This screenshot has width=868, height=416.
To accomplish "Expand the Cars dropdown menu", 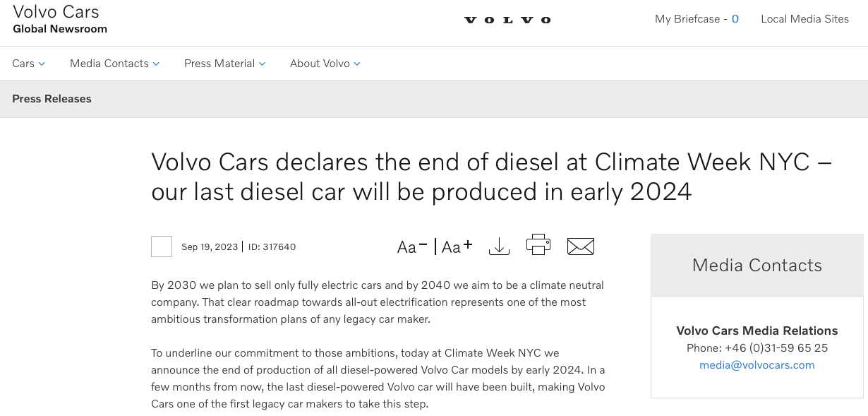I will point(29,64).
